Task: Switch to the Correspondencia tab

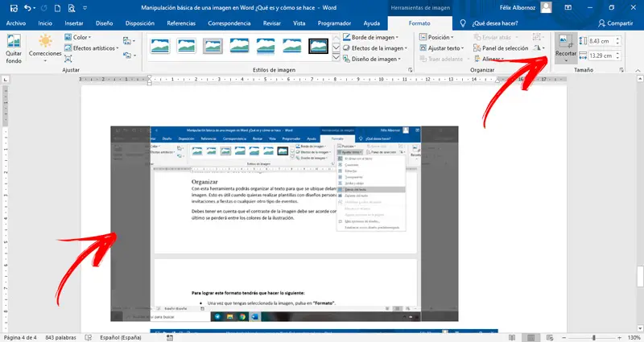Action: tap(229, 23)
